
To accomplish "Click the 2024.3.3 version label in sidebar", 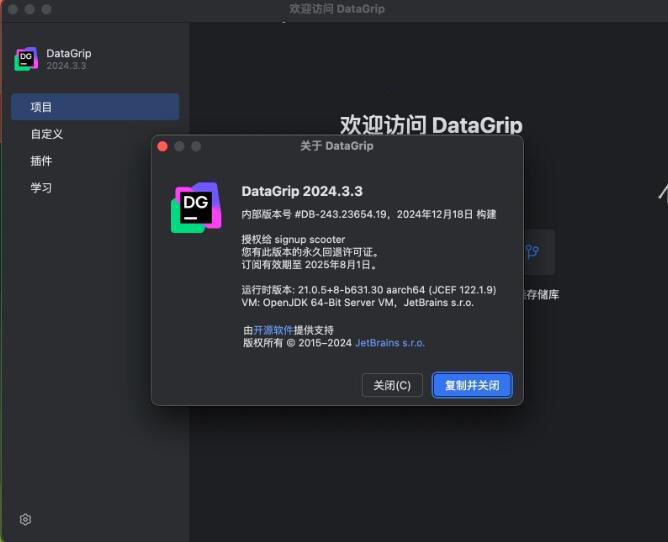I will pos(66,66).
